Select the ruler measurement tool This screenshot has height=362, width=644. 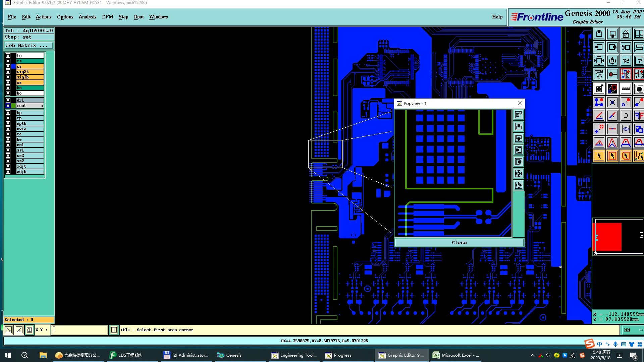coord(626,89)
